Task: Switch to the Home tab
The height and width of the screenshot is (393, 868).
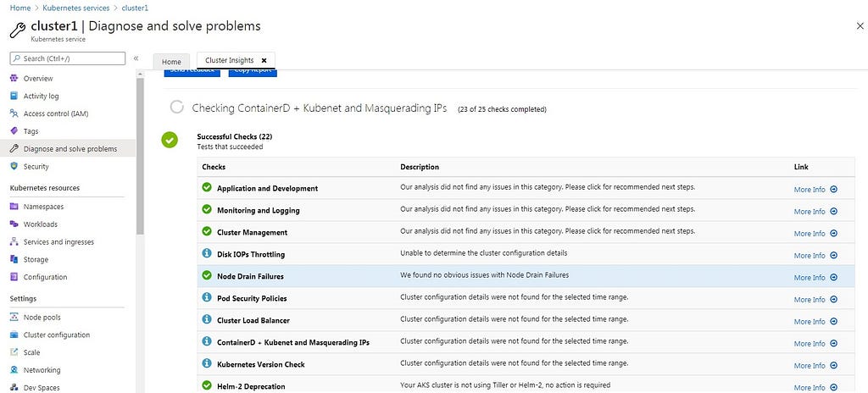Action: click(x=171, y=62)
